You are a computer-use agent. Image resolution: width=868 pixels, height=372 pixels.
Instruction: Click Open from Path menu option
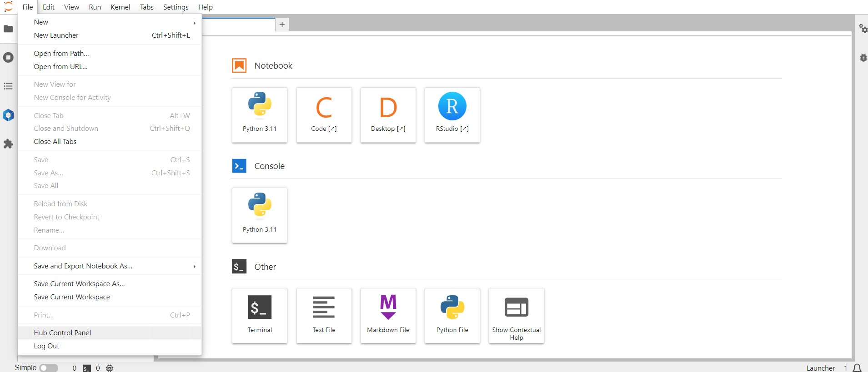click(x=61, y=54)
